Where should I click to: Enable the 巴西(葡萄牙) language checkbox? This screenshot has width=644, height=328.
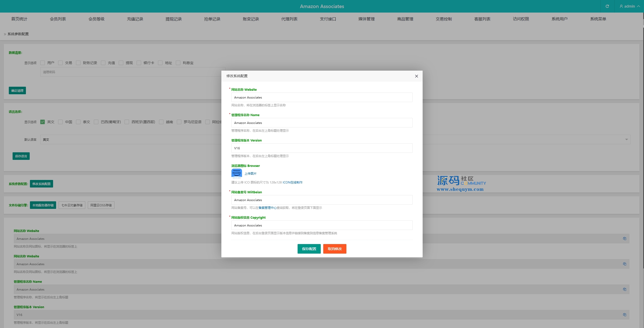coord(96,122)
